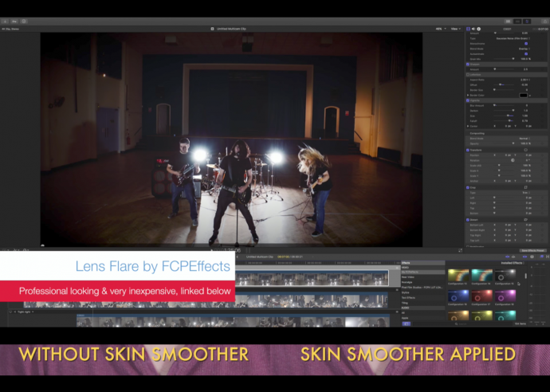
Task: Select the Nostalgia effects category
Action: 423,282
